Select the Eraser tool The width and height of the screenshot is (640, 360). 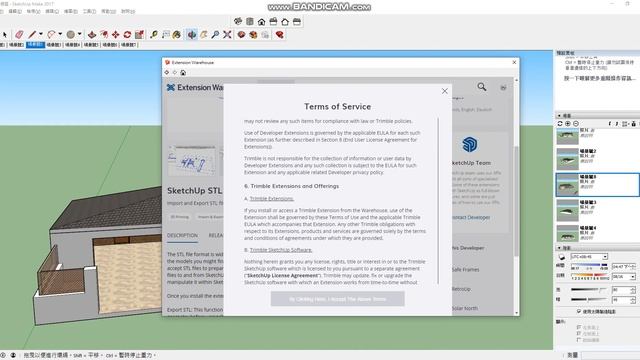pyautogui.click(x=19, y=35)
